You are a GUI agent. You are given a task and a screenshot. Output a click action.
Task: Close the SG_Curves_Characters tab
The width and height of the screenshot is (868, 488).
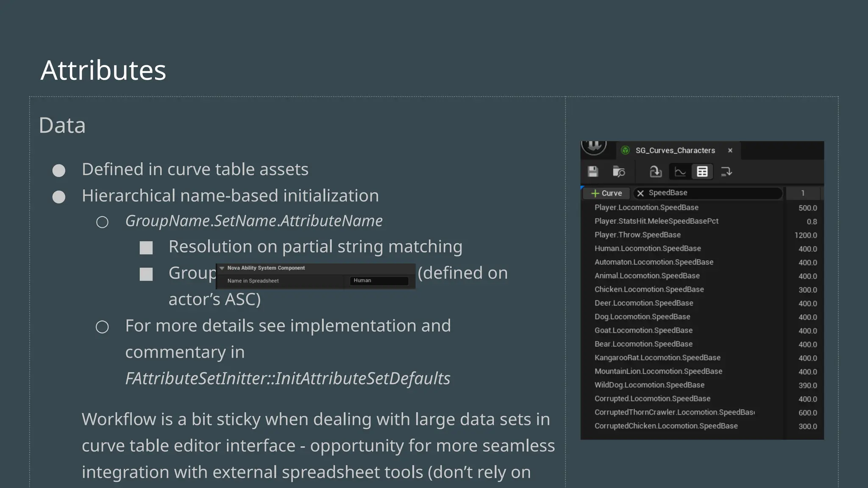(730, 150)
